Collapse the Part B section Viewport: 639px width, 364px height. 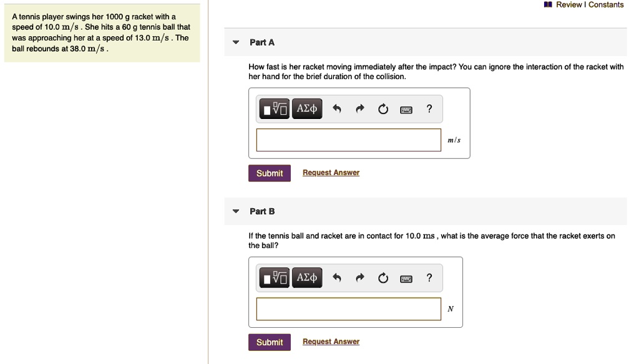(x=236, y=211)
